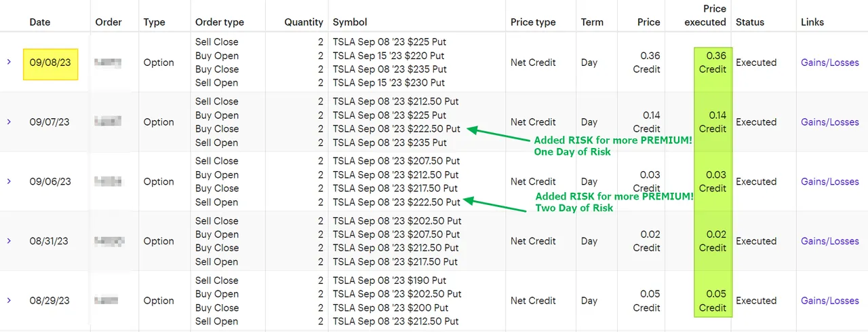This screenshot has height=332, width=868.
Task: Open Gains/Losses link for 08/31/23 order
Action: click(830, 241)
